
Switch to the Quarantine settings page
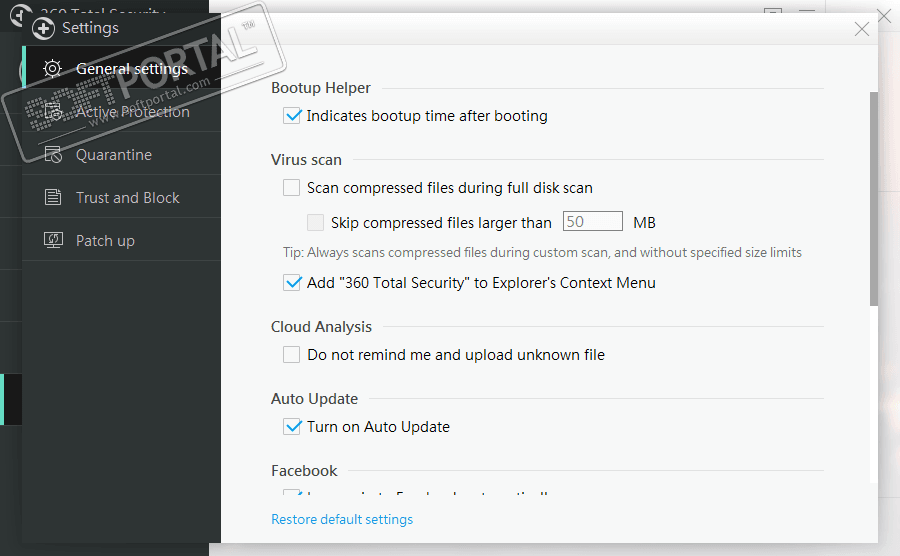(x=114, y=155)
